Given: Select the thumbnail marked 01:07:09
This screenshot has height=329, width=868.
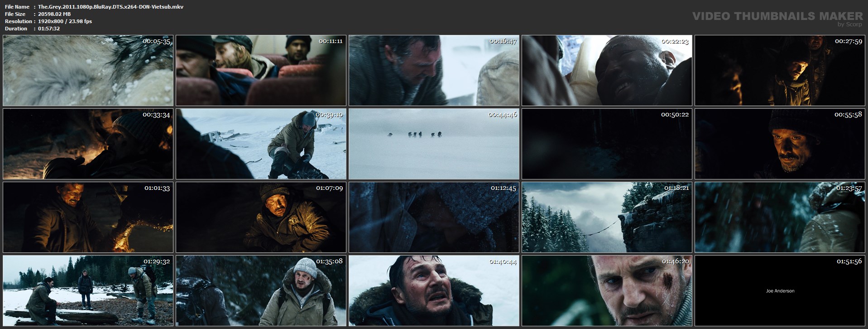Looking at the screenshot, I should coord(261,217).
